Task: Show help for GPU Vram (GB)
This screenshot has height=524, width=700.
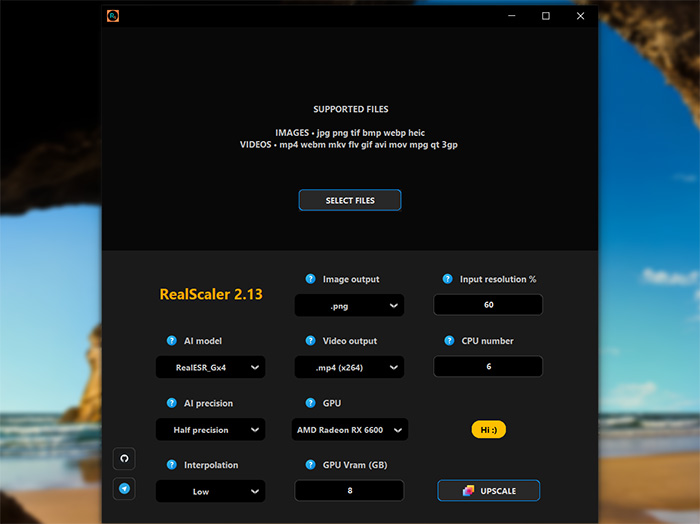Action: (311, 465)
